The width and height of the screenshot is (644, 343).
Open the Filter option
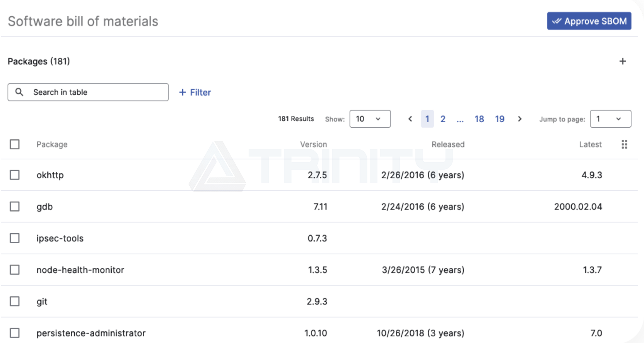coord(195,92)
